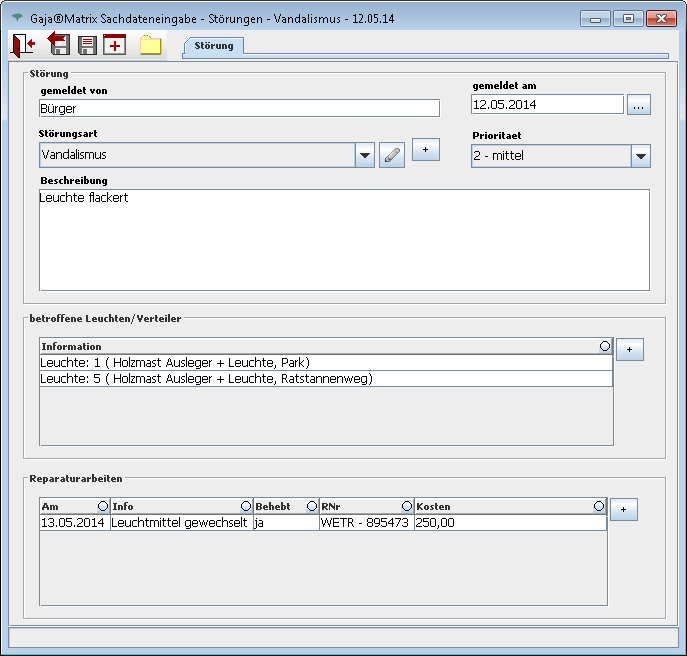Select the Störung tab

click(213, 46)
